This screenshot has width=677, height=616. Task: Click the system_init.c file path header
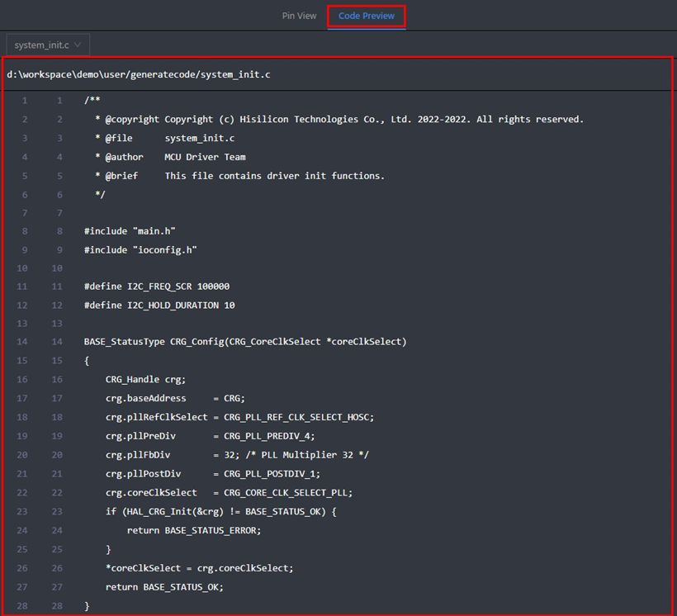coord(138,74)
